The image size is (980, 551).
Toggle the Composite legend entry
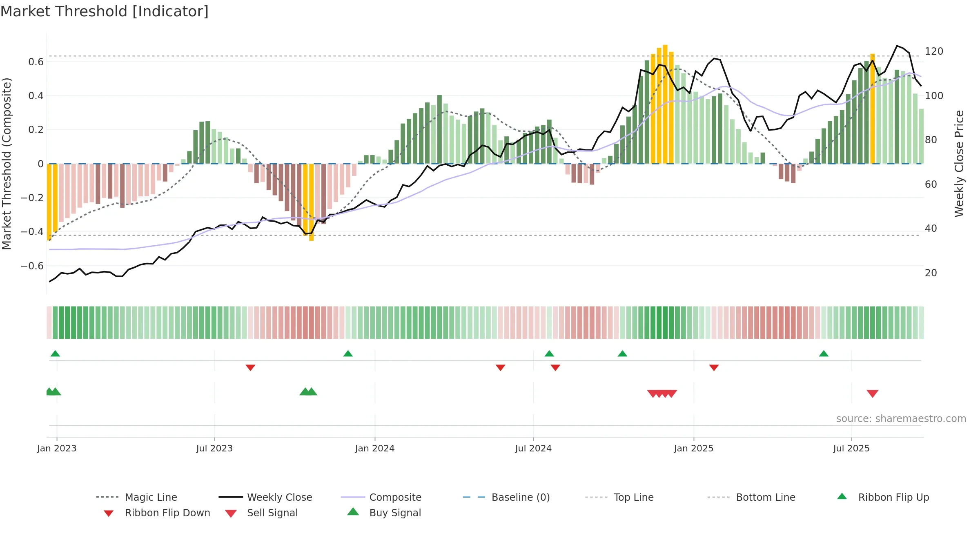[381, 497]
